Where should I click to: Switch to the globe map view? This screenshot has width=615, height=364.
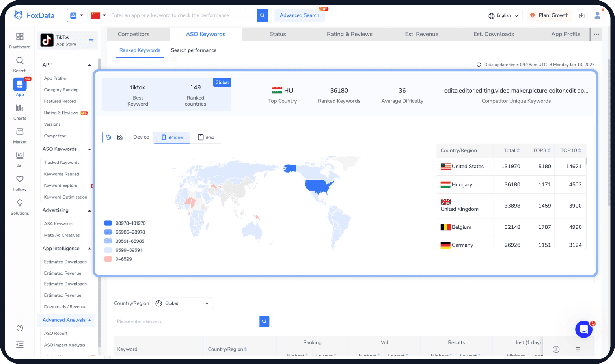[x=108, y=137]
